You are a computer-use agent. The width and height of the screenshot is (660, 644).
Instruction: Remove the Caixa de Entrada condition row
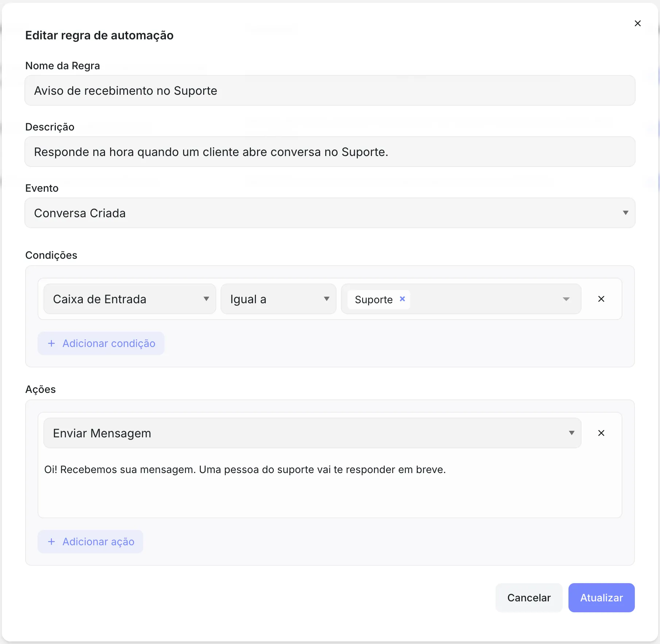[601, 299]
